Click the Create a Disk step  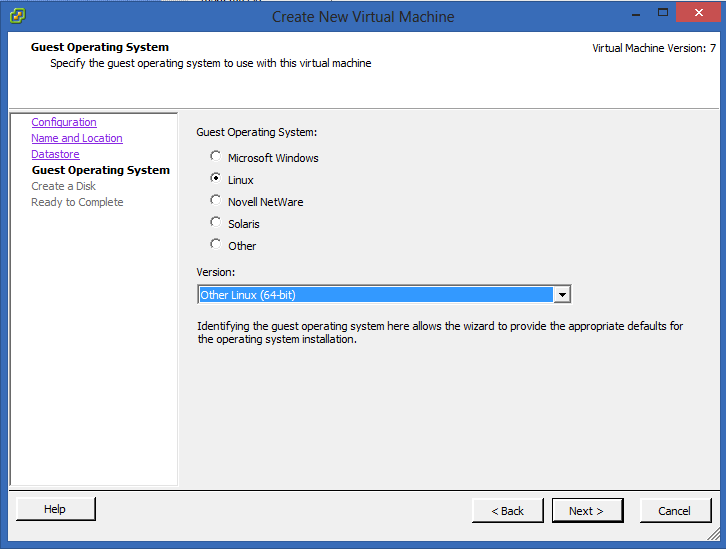coord(63,186)
